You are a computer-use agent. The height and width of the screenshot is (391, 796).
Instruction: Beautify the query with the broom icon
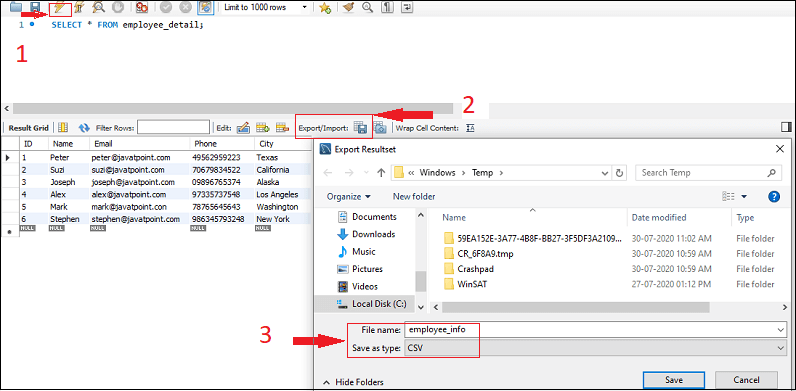click(x=348, y=7)
